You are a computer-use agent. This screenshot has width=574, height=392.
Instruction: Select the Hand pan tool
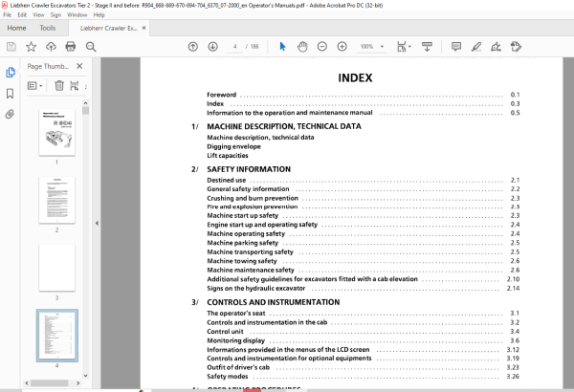[x=302, y=47]
